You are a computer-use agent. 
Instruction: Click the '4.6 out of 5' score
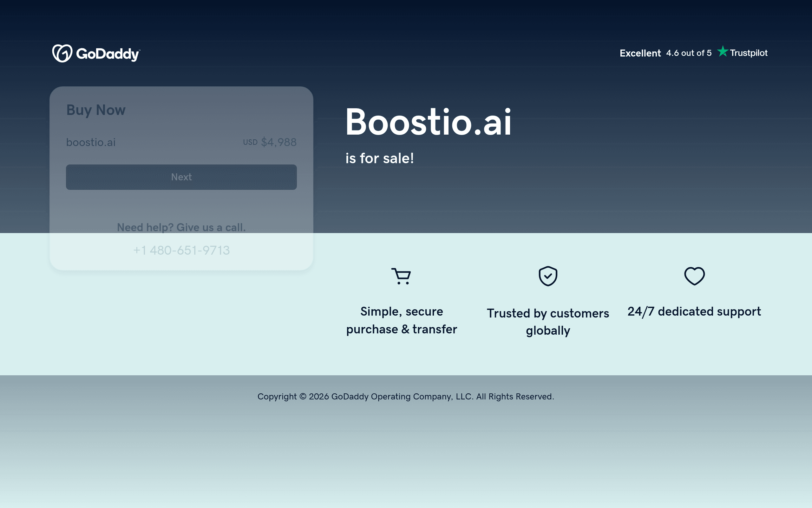click(x=689, y=53)
